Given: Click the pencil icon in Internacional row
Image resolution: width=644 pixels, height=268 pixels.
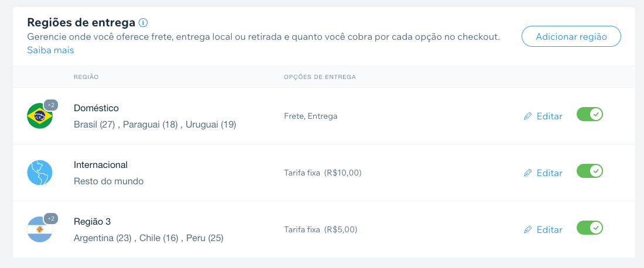Looking at the screenshot, I should 527,173.
